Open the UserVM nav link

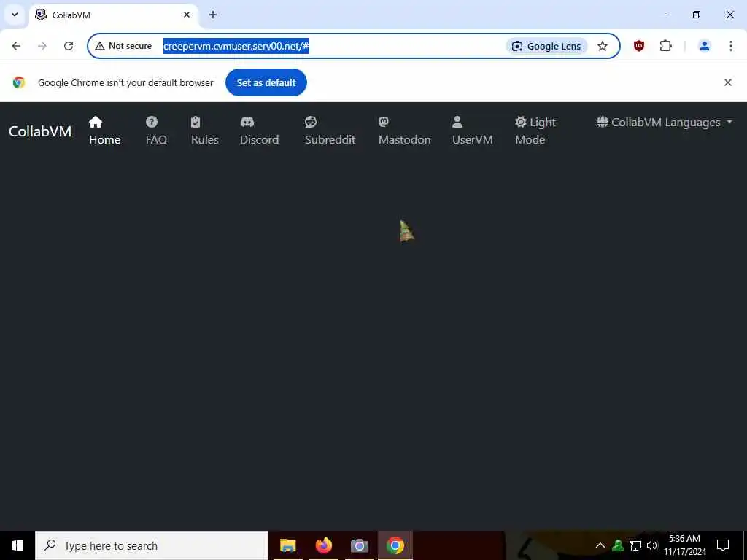tap(472, 131)
